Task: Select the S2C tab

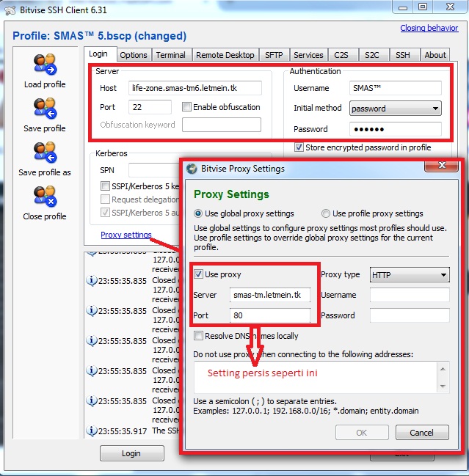Action: [372, 55]
